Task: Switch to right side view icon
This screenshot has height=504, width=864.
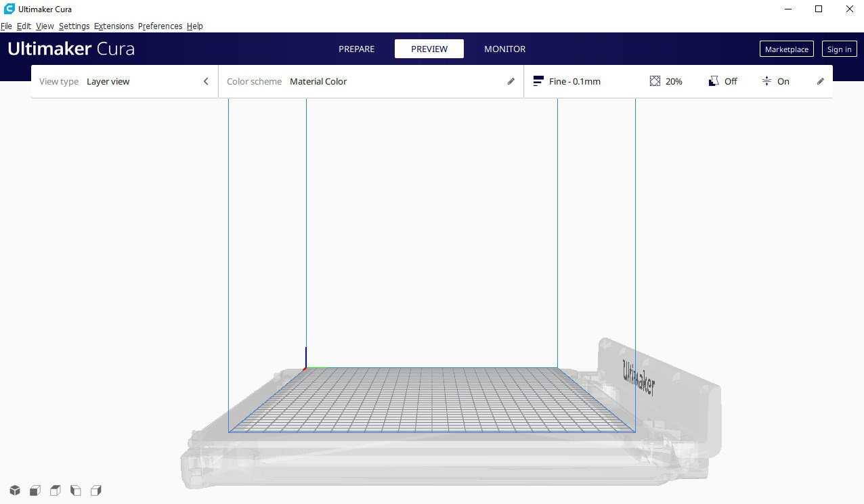Action: [x=96, y=490]
